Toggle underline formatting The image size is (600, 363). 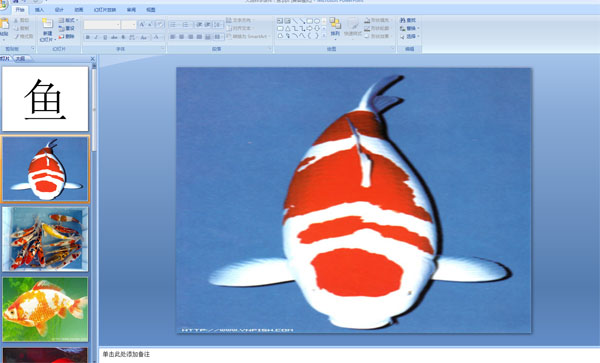[x=105, y=37]
